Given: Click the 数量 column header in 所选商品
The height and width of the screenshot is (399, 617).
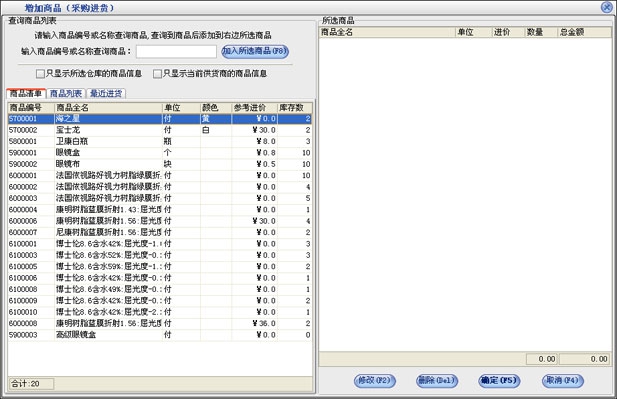Looking at the screenshot, I should pyautogui.click(x=541, y=32).
